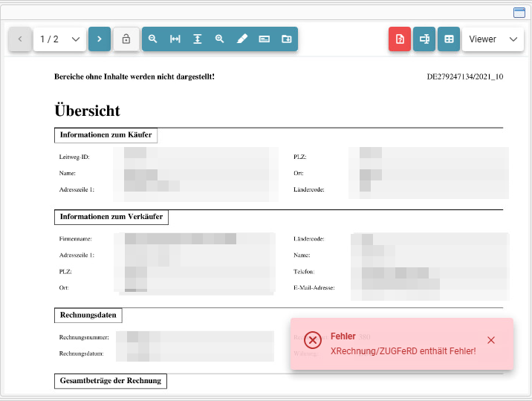Click the zoom in magnifier
The image size is (532, 401).
coord(219,39)
